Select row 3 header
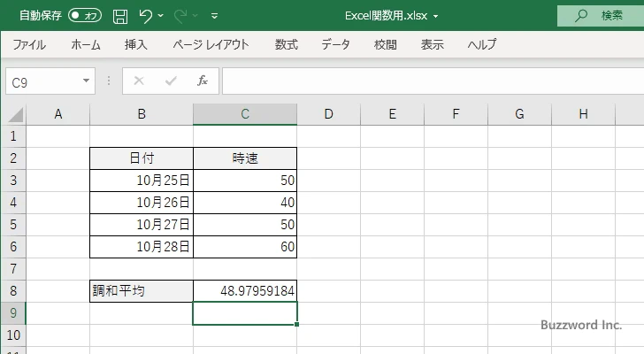 (x=13, y=181)
